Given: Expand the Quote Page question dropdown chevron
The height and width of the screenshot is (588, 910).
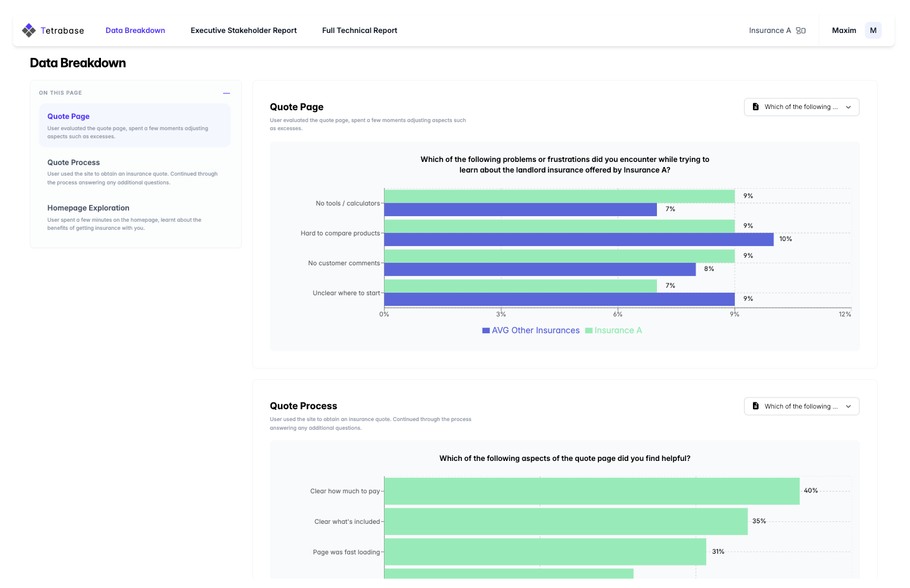Looking at the screenshot, I should [x=848, y=107].
